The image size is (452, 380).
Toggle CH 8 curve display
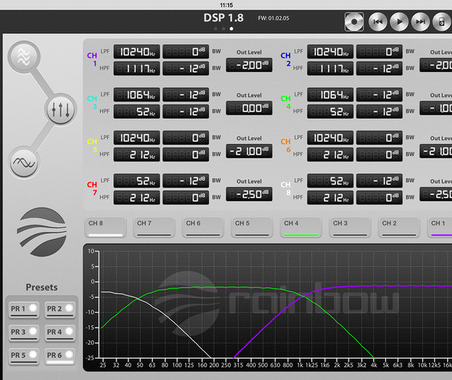(x=105, y=228)
